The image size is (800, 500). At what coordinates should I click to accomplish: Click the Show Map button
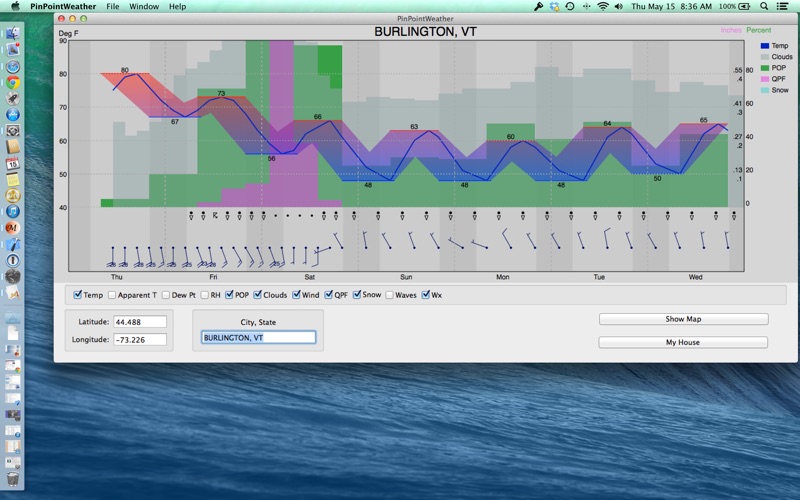coord(683,319)
